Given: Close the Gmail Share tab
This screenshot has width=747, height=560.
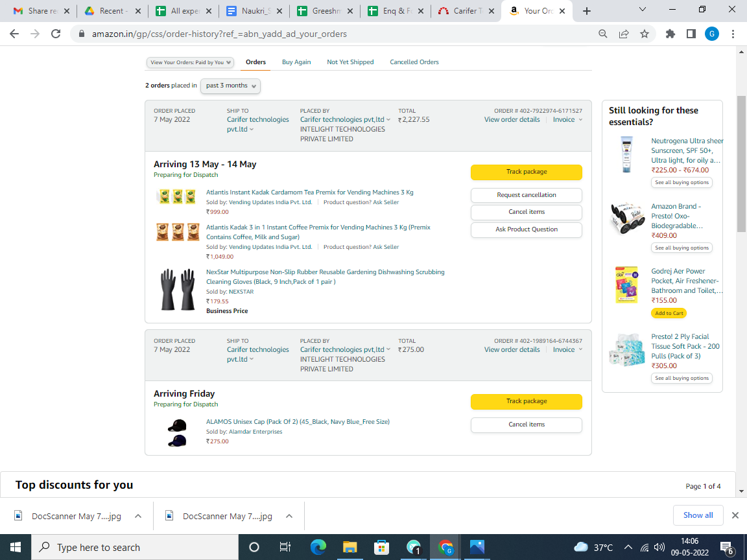Looking at the screenshot, I should (66, 11).
